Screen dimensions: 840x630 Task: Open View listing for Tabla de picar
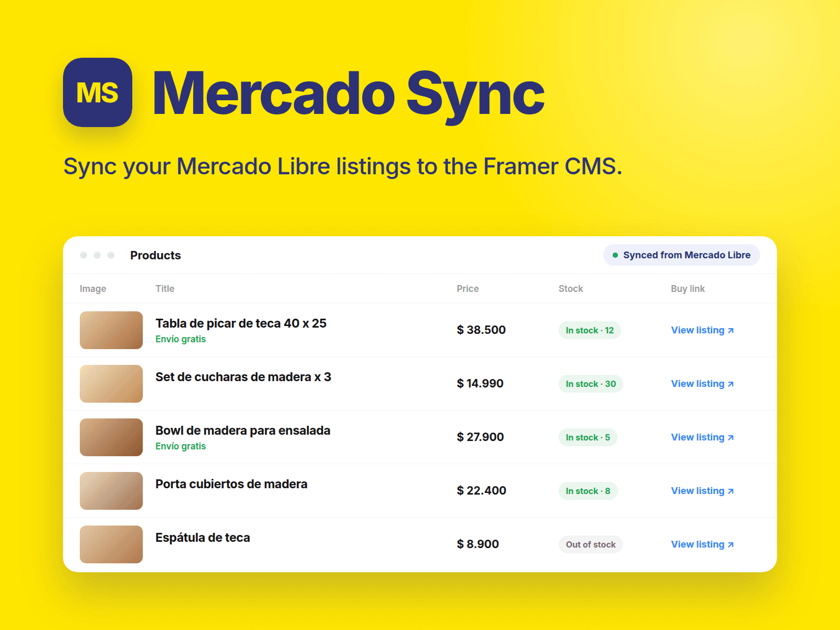click(702, 330)
